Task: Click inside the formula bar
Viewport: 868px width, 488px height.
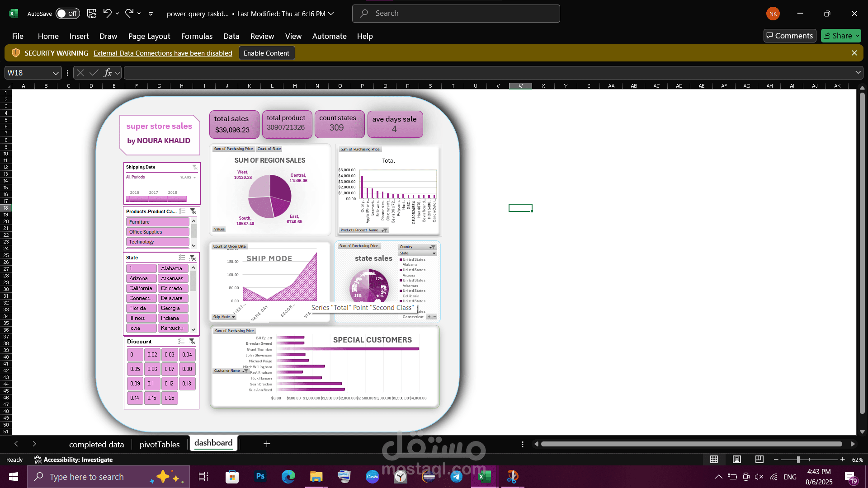Action: click(316, 72)
